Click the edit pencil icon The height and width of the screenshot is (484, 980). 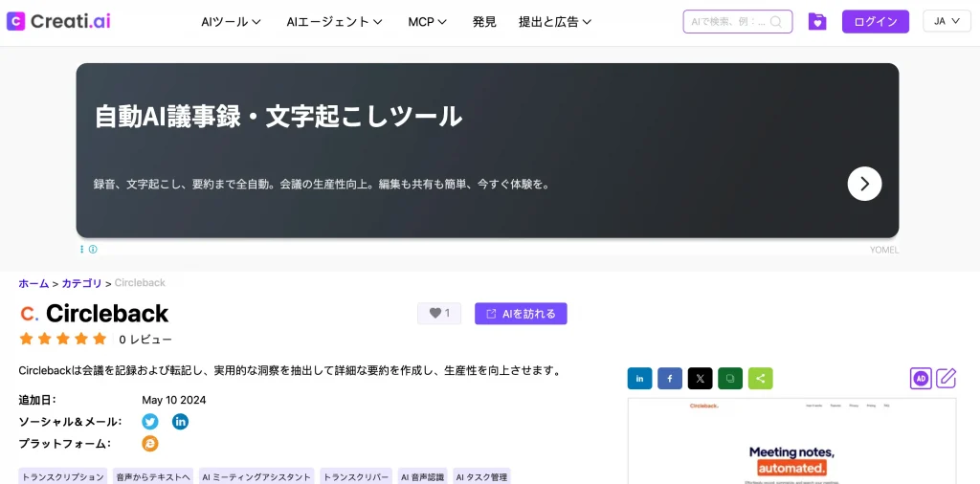pyautogui.click(x=947, y=378)
